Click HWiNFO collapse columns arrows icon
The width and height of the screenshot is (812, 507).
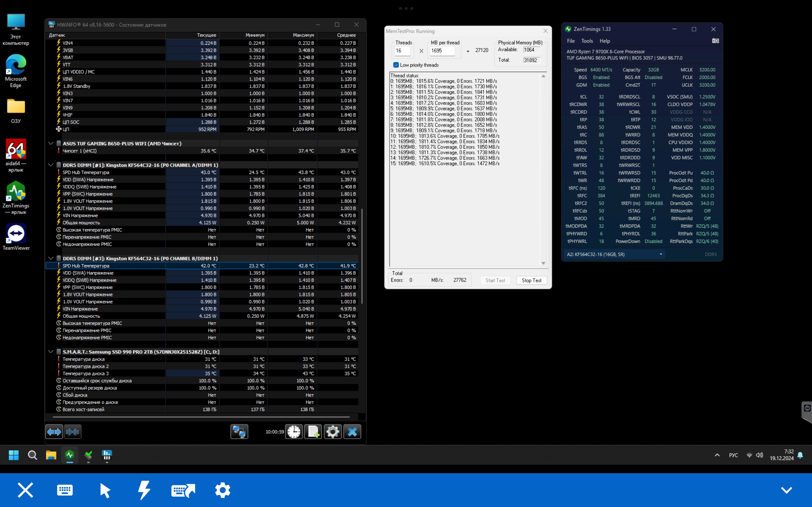click(72, 432)
